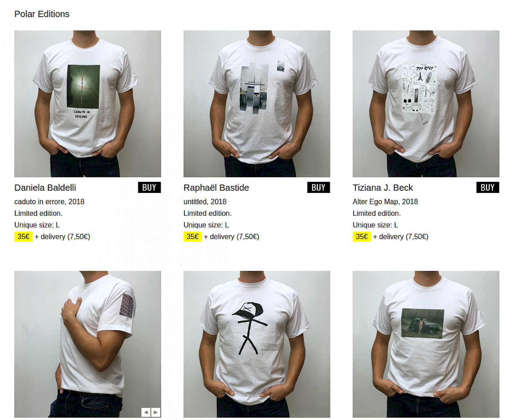Select the 'caduto in errore, 2018' title
512x420 pixels.
click(49, 202)
